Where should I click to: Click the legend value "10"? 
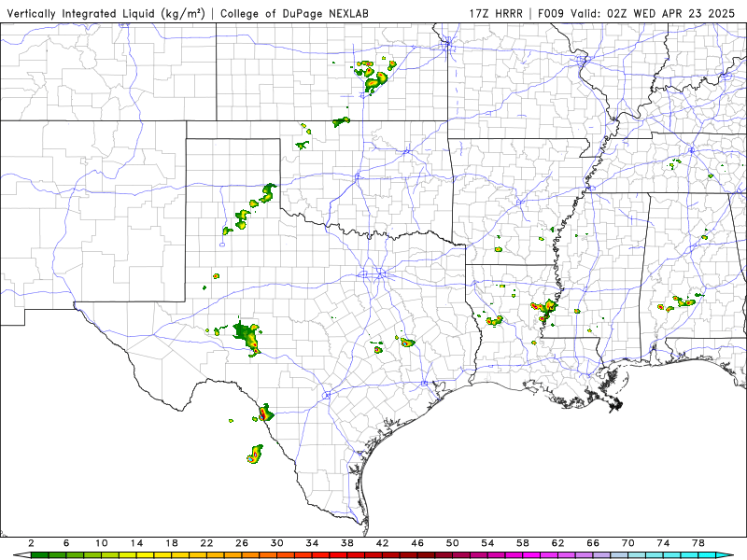[102, 543]
